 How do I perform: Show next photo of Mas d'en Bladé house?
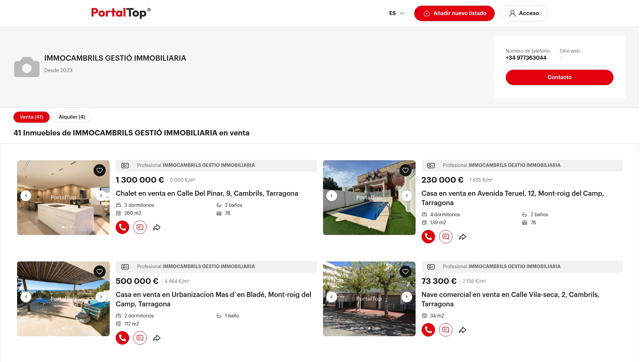point(101,297)
